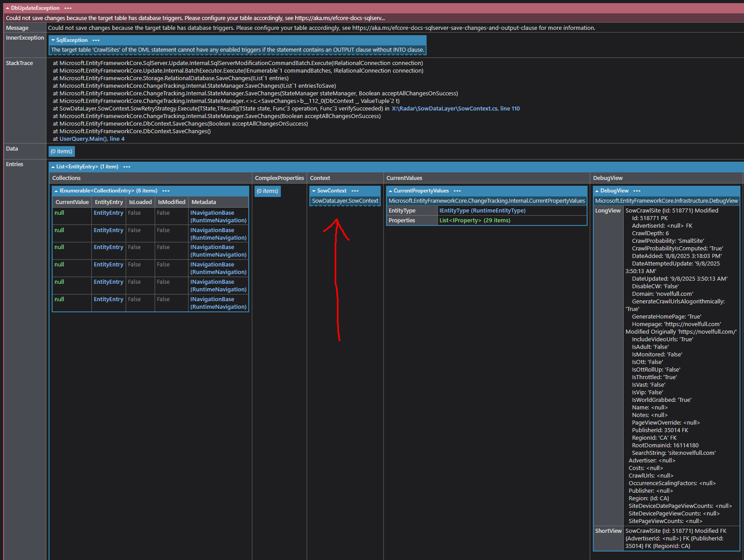Click (0 items) under the ComplexProperties column
This screenshot has height=560, width=744.
coord(267,191)
